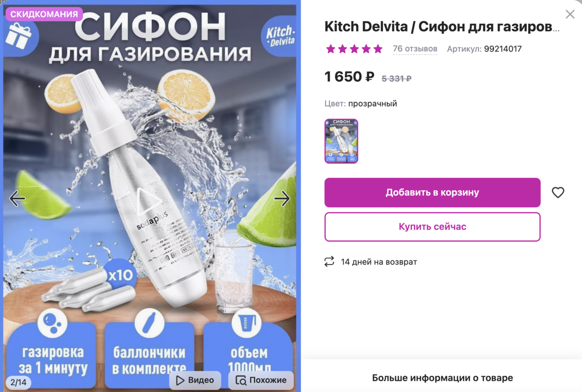Click the play icon on Видео button

[x=181, y=380]
